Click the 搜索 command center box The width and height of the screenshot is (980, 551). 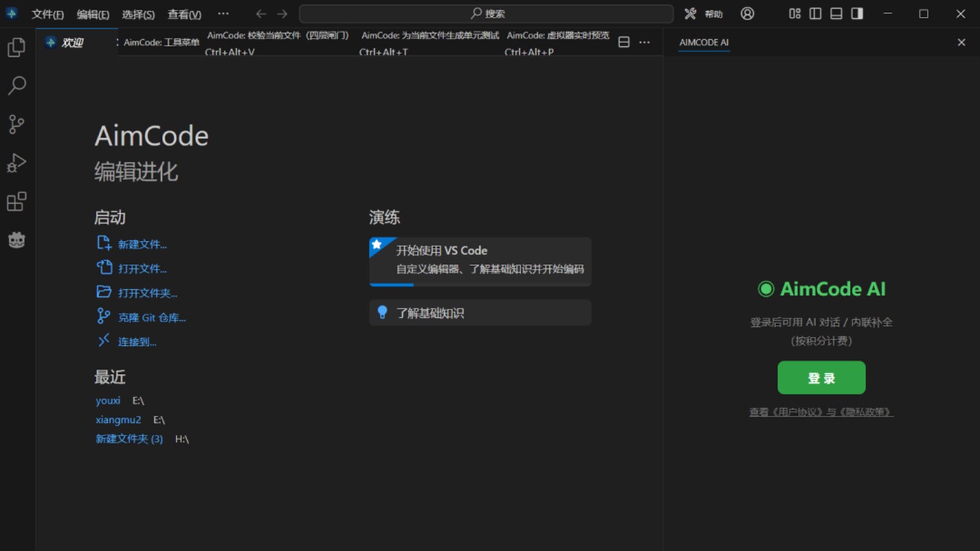pos(486,13)
